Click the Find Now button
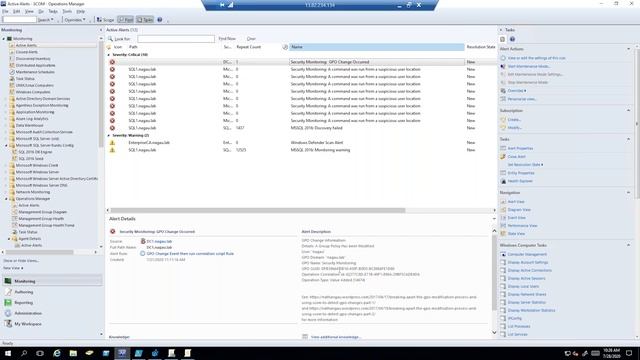Viewport: 640px width, 360px height. 227,38
